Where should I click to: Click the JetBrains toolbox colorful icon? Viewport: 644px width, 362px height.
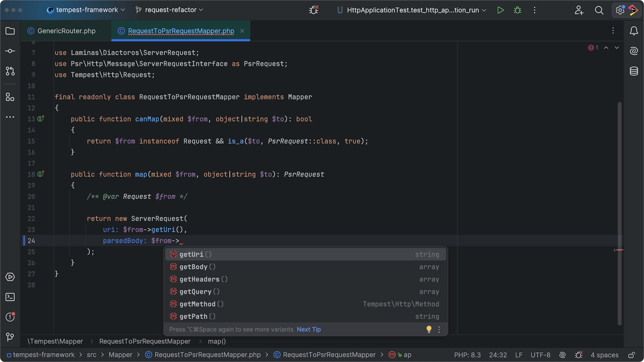coord(634,10)
